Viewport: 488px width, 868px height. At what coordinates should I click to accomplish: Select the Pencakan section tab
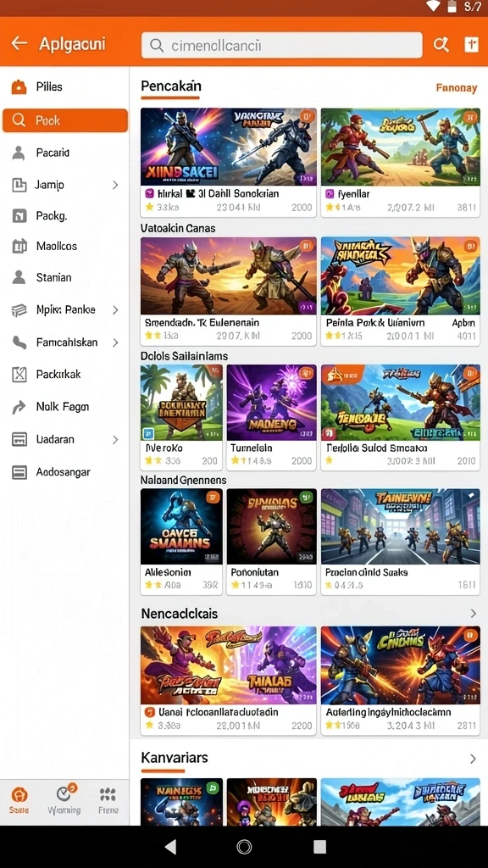pyautogui.click(x=170, y=86)
